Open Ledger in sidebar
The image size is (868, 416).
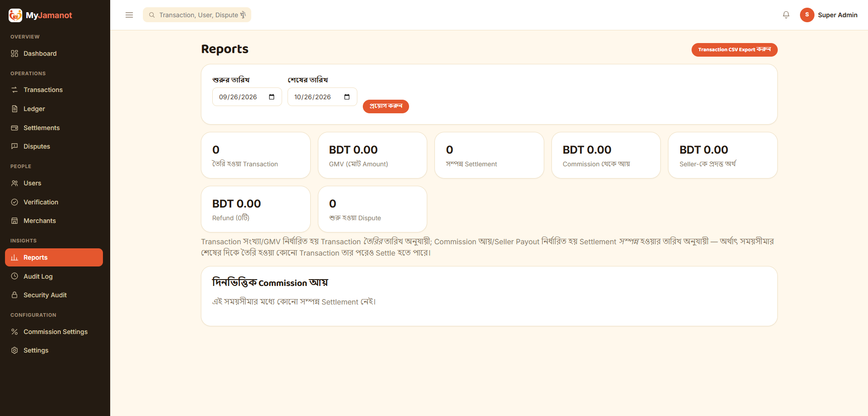point(54,109)
